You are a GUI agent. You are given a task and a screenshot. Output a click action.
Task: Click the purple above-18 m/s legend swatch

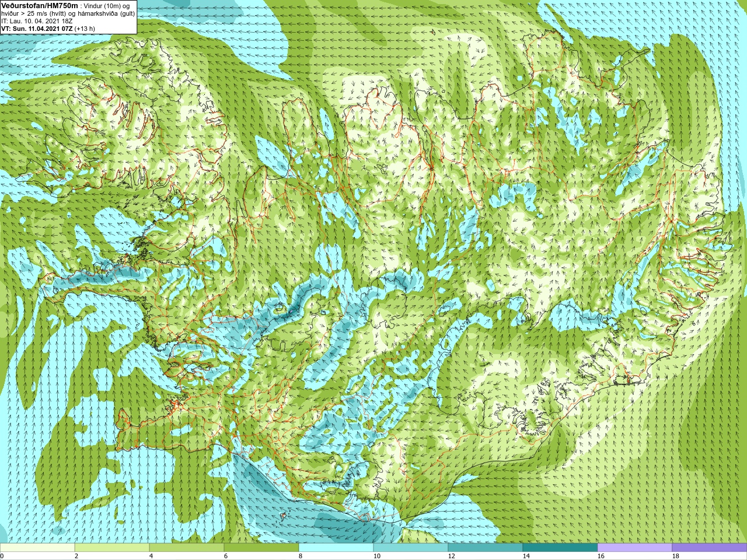click(710, 548)
